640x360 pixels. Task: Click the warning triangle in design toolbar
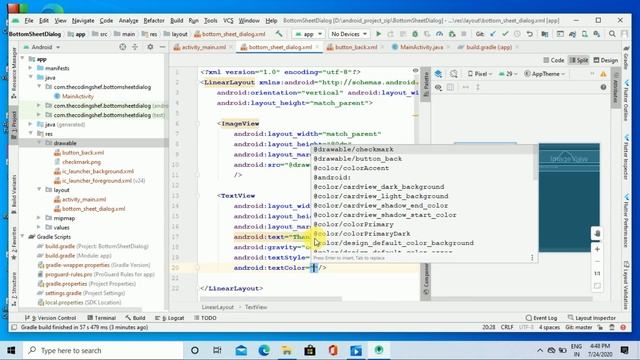point(603,74)
